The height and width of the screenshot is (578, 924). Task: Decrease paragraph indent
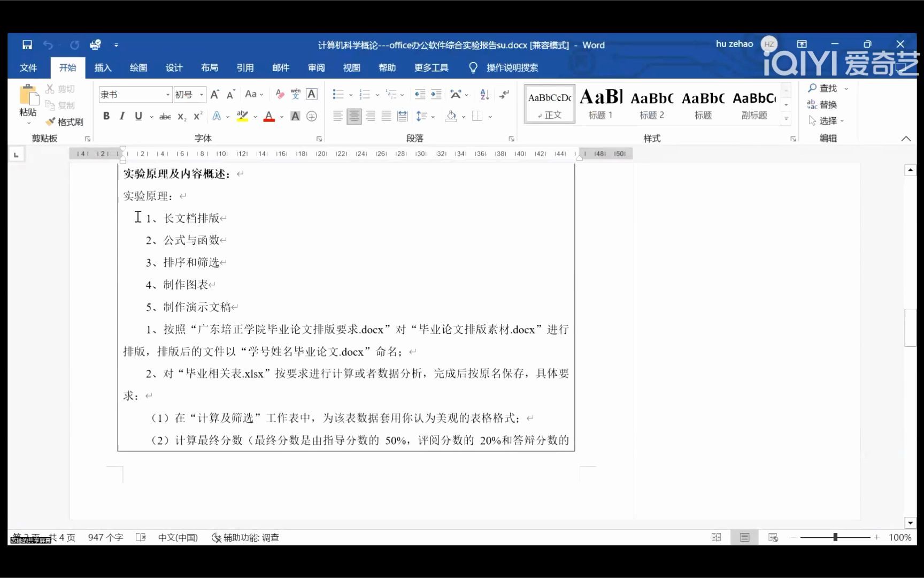420,94
